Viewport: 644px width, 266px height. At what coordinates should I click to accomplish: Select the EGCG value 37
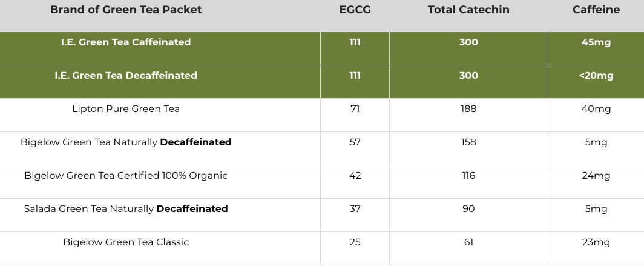coord(355,209)
